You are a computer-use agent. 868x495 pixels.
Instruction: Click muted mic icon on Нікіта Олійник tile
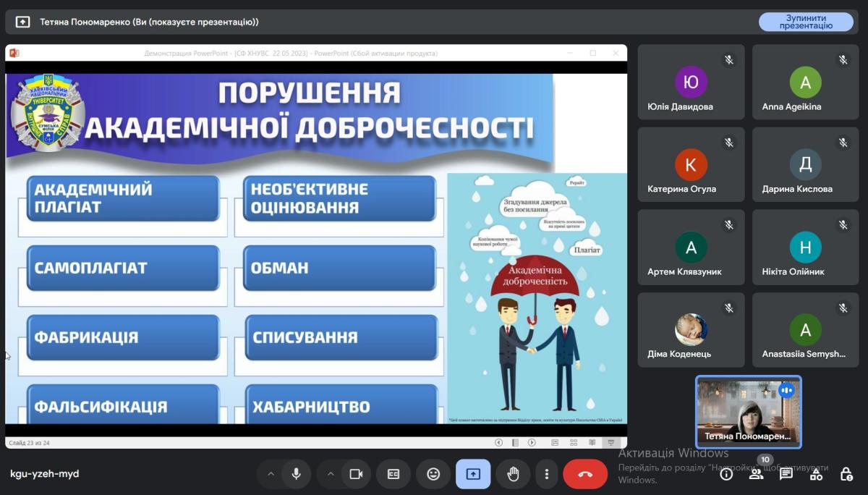pos(843,225)
